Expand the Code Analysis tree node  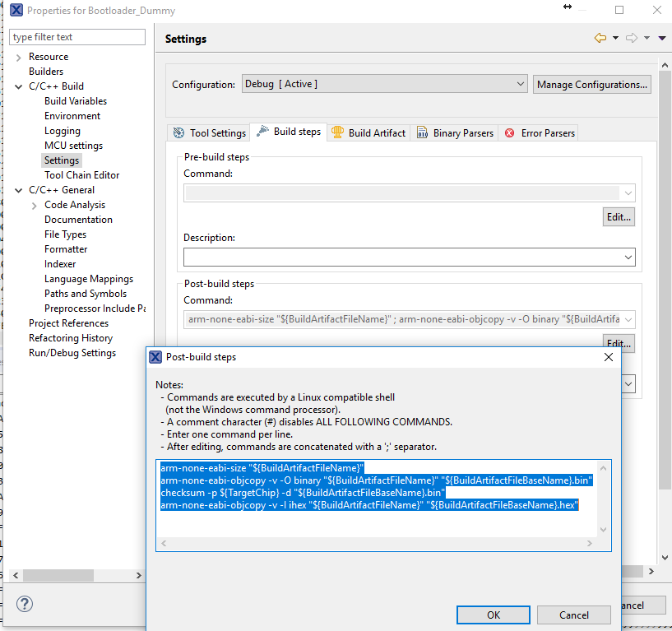point(35,206)
